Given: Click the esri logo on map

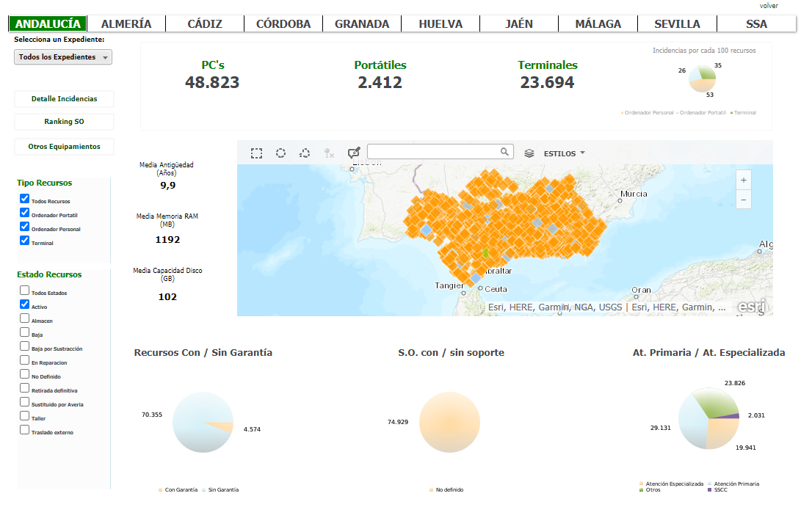Looking at the screenshot, I should (751, 307).
